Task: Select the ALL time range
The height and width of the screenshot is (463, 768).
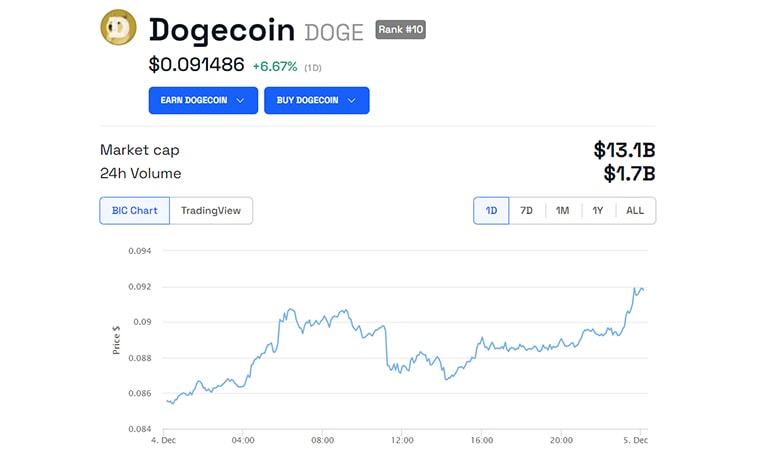Action: coord(635,211)
